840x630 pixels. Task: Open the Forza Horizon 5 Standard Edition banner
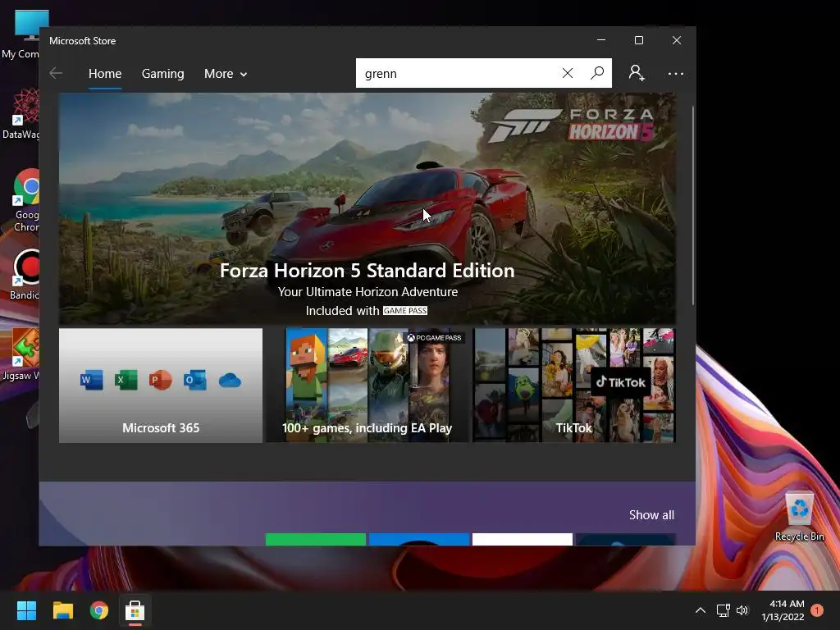tap(367, 208)
